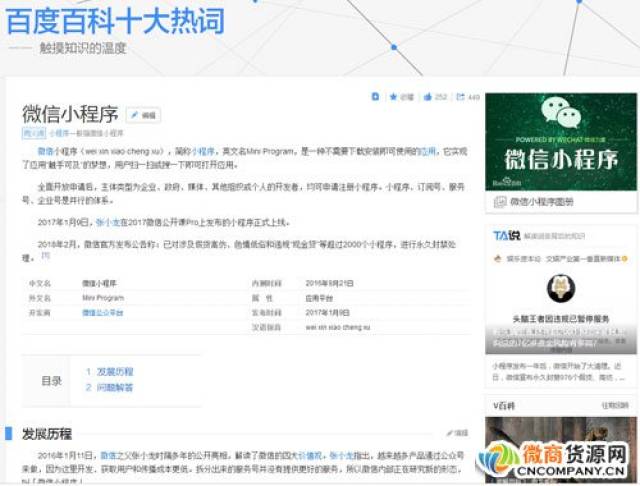Click the edit link beside 发展历程 heading
Screen dimensions: 640x486
point(458,433)
